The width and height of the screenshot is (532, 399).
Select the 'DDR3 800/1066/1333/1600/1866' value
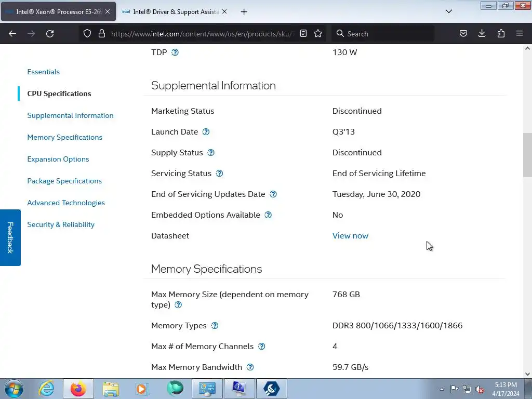pos(397,326)
